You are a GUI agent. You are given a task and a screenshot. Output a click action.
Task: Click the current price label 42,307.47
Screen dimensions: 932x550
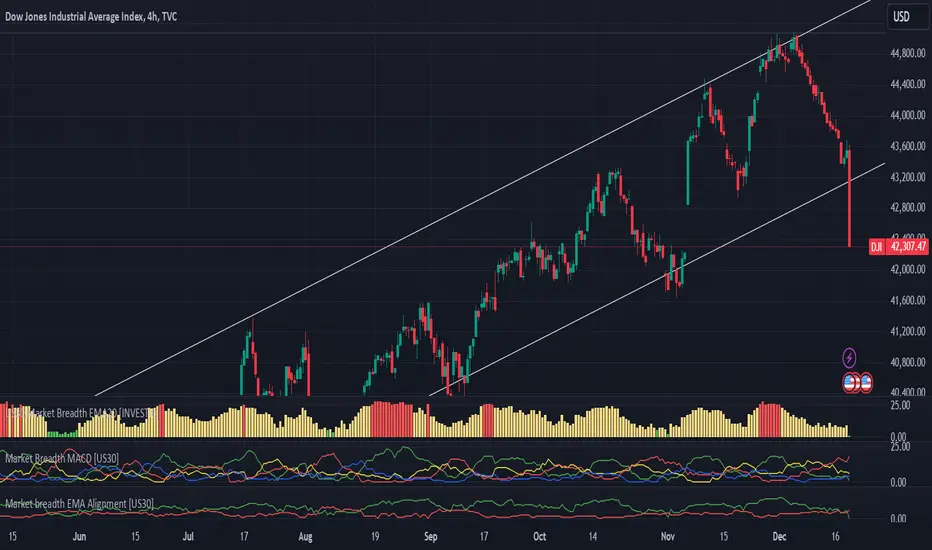point(907,246)
